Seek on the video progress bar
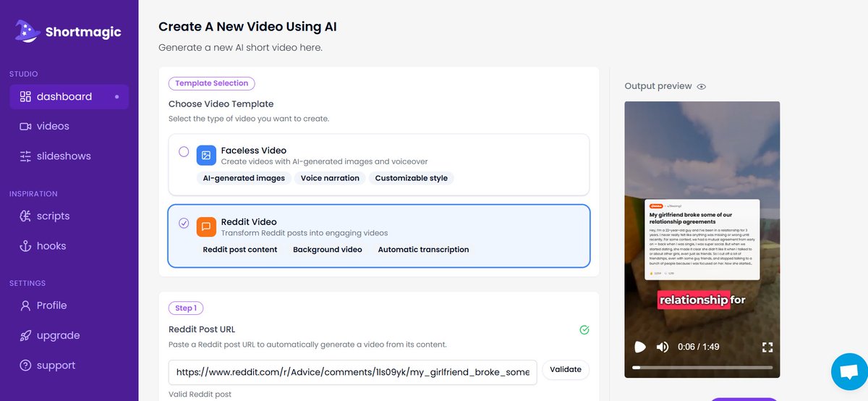The height and width of the screenshot is (401, 868). pos(702,368)
